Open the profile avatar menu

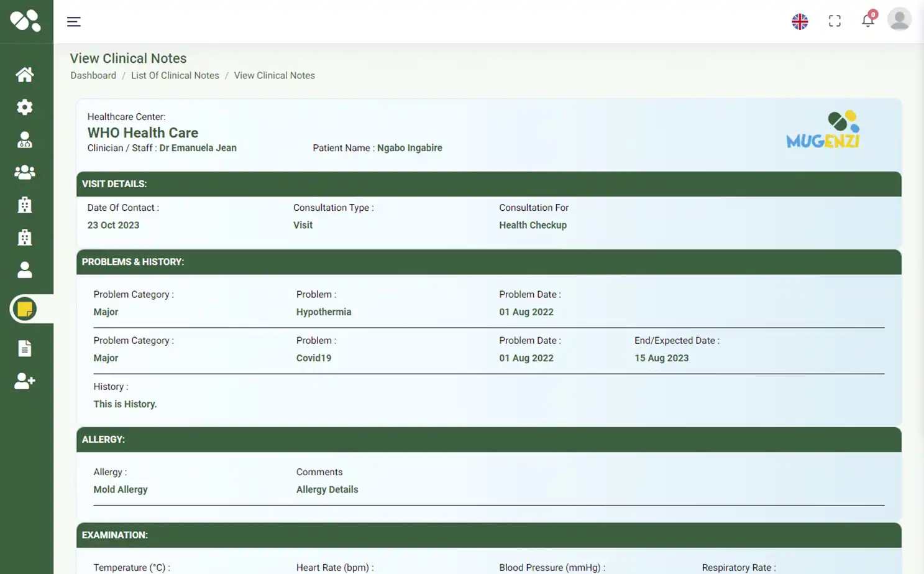(899, 19)
